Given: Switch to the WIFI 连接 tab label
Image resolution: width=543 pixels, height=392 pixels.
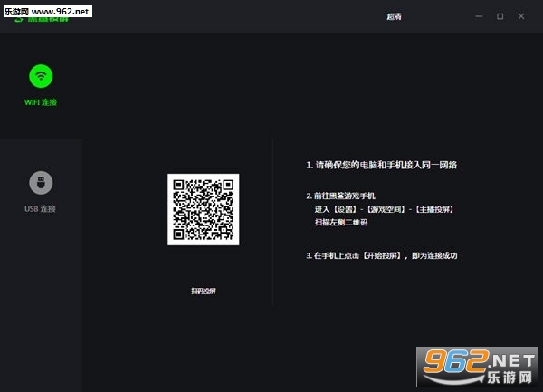Looking at the screenshot, I should pos(41,102).
